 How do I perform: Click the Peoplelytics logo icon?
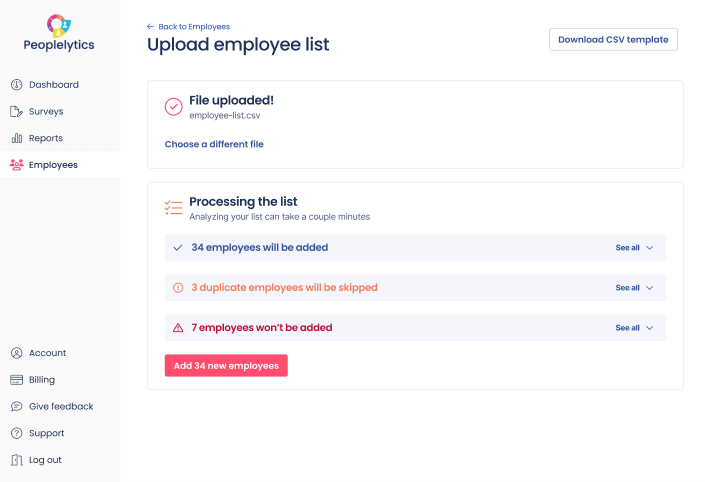click(x=59, y=23)
